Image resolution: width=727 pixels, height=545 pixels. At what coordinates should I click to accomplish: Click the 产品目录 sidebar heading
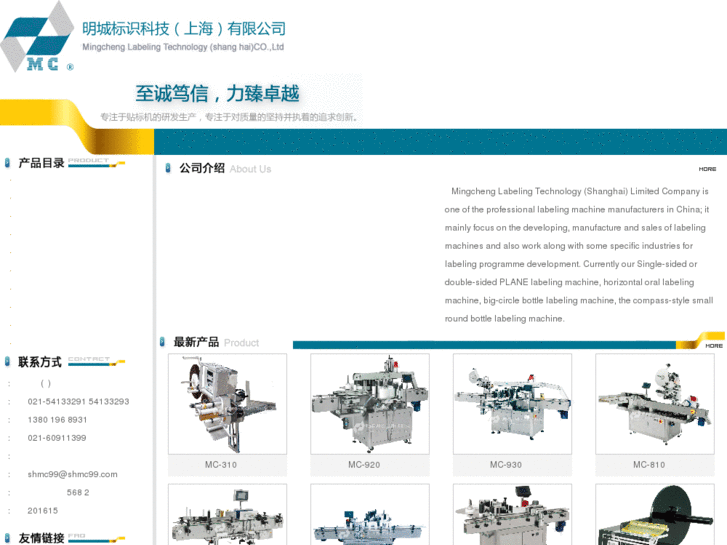coord(41,163)
